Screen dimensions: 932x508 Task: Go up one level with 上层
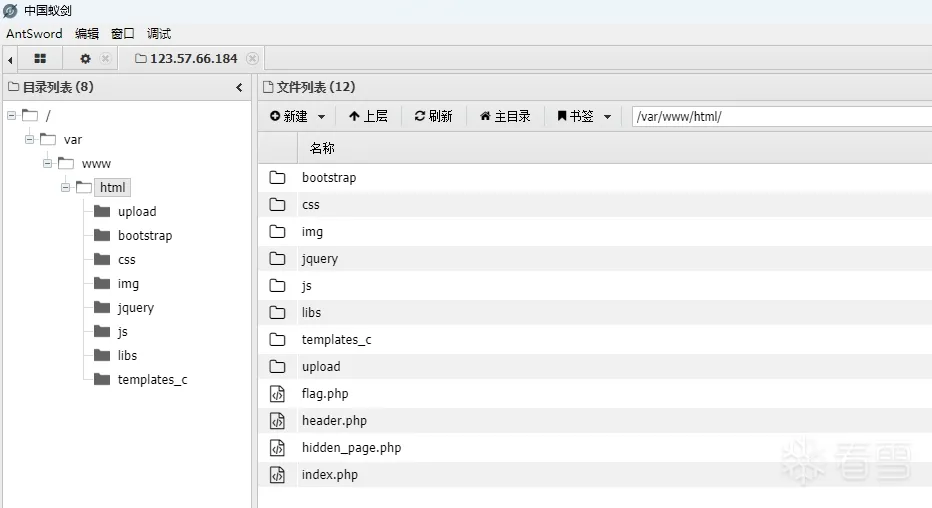(x=368, y=116)
